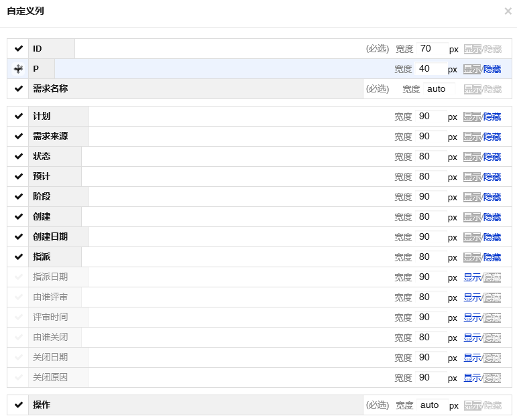
Task: Hide the 状态 column via 隐藏
Action: 492,157
